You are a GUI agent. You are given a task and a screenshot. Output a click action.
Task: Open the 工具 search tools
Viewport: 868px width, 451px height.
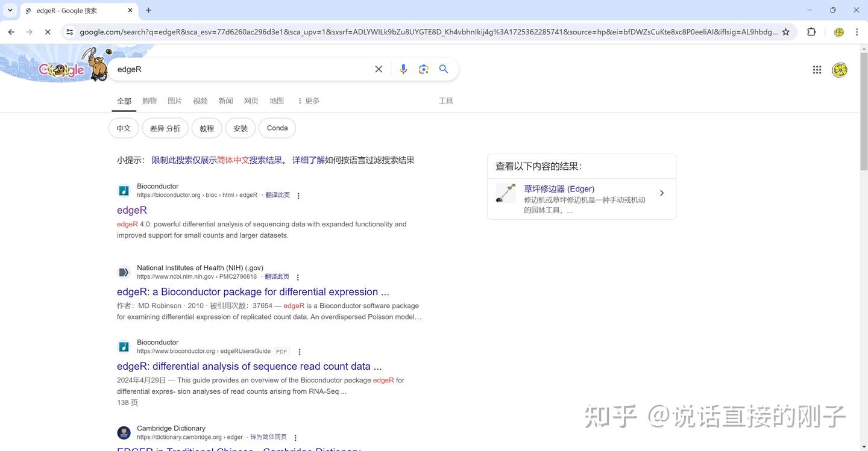[x=446, y=101]
